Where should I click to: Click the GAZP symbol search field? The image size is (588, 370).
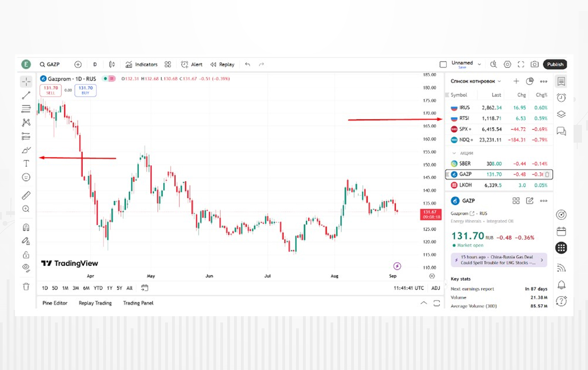(x=53, y=64)
